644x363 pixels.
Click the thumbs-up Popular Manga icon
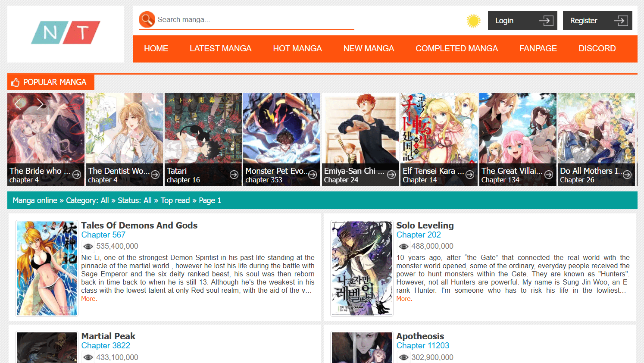[16, 82]
